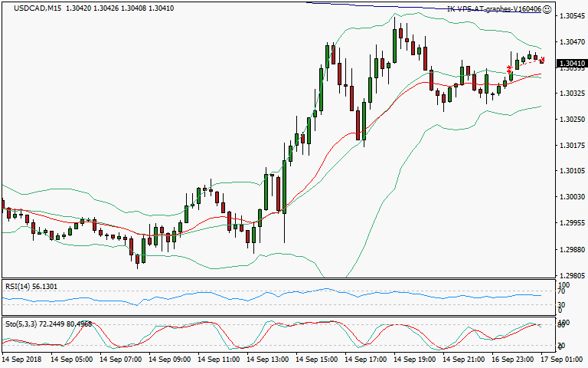Click the RSI 70 level scale label
The image size is (588, 368).
561,291
